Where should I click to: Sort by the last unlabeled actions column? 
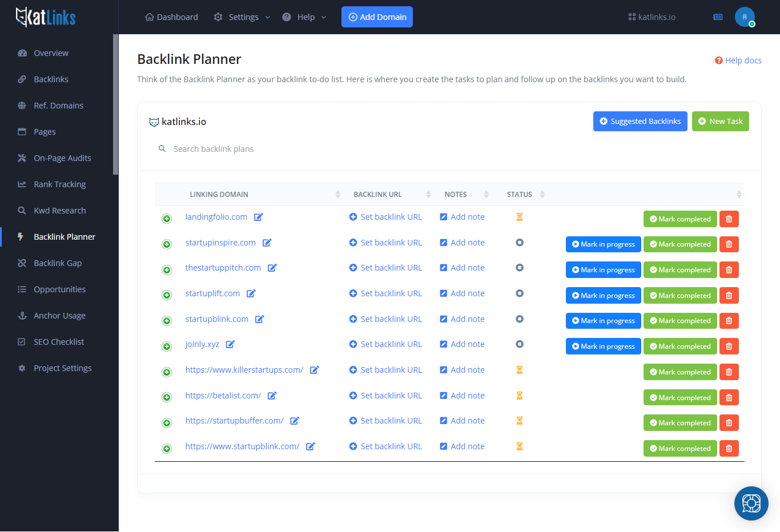tap(647, 195)
